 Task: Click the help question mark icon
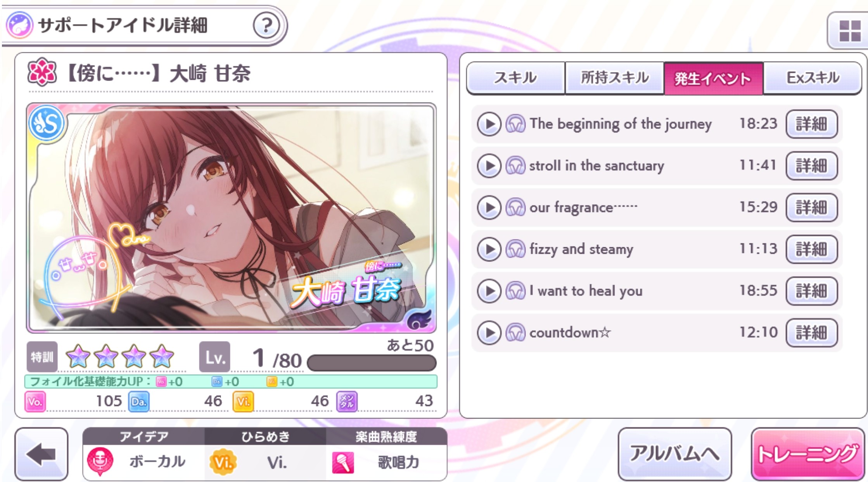coord(266,26)
